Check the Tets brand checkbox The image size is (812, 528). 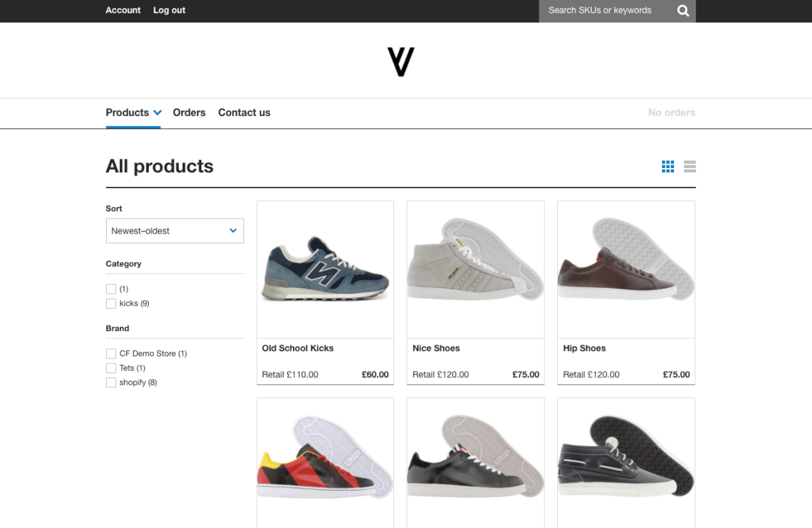point(110,368)
